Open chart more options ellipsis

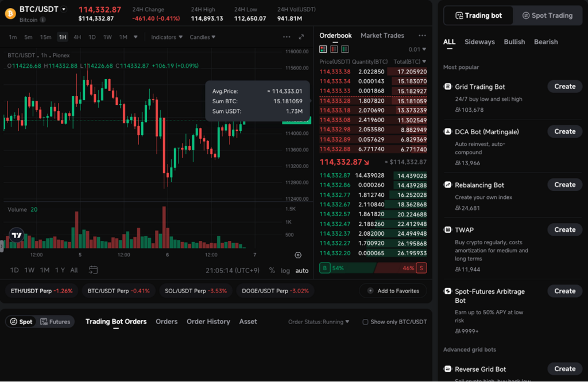(287, 37)
